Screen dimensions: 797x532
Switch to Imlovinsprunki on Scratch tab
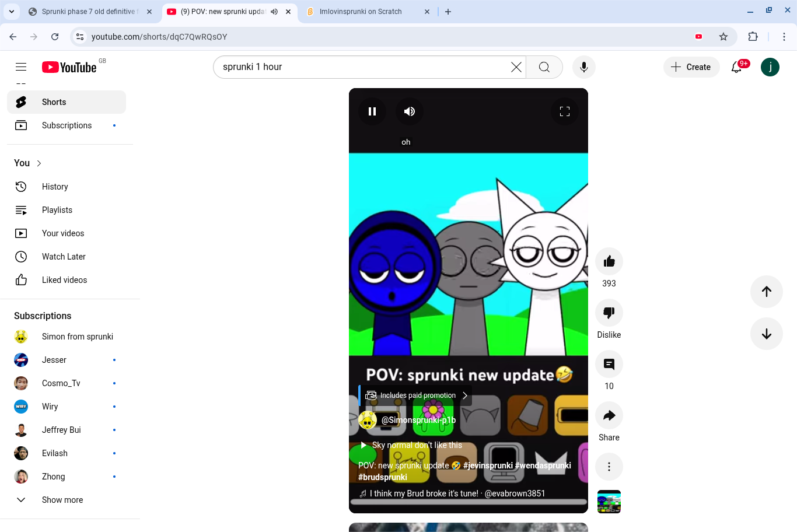point(368,12)
